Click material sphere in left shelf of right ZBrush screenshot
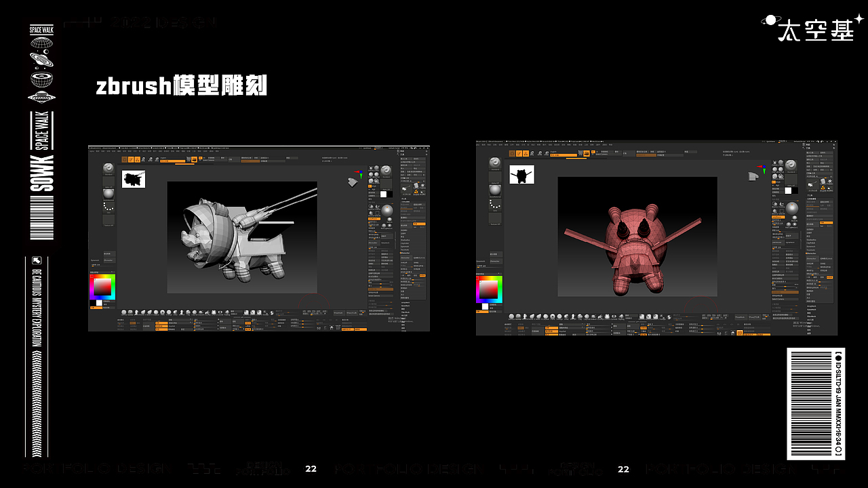Image resolution: width=868 pixels, height=488 pixels. tap(495, 191)
